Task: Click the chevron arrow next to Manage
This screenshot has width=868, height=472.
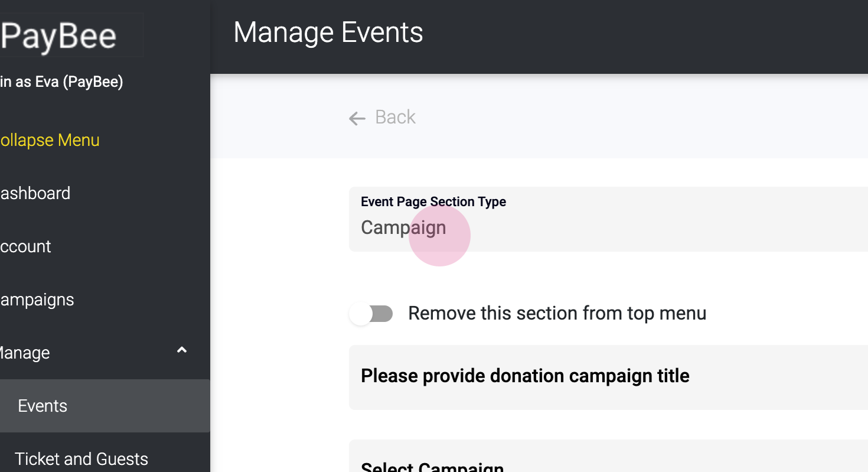Action: point(182,350)
